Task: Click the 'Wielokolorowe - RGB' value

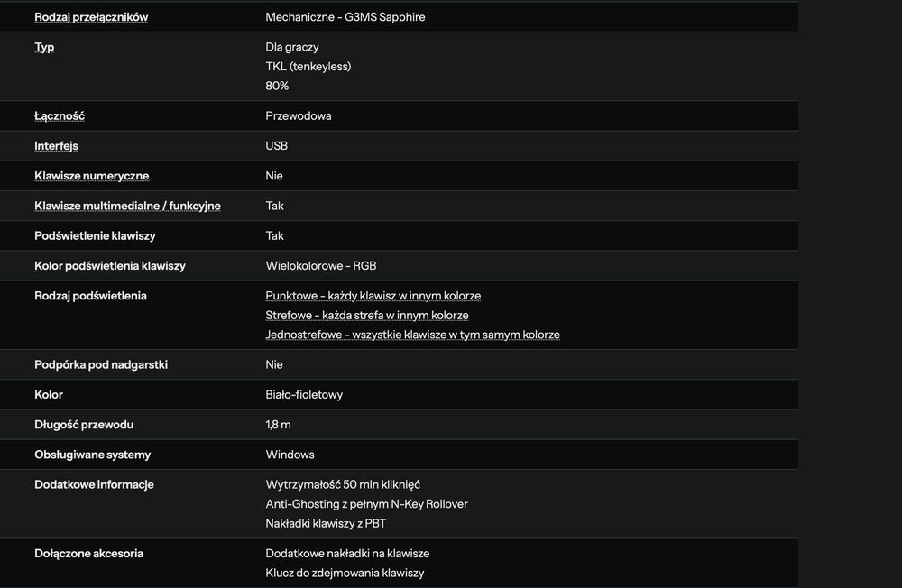Action: pyautogui.click(x=320, y=266)
